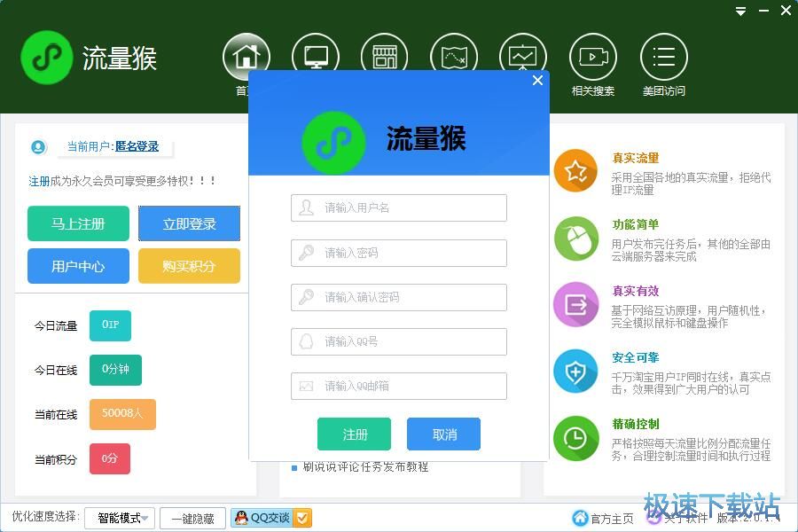Click the 真实流量 star icon

576,171
